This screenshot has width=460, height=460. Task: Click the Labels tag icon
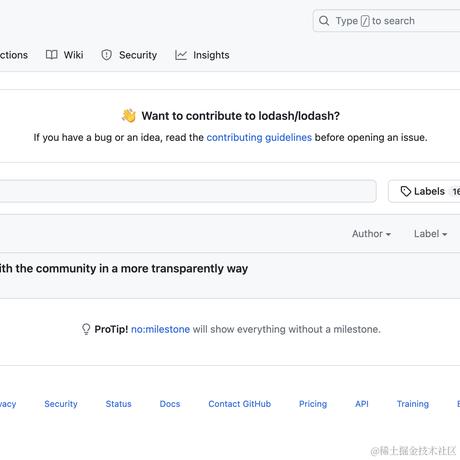tap(405, 191)
